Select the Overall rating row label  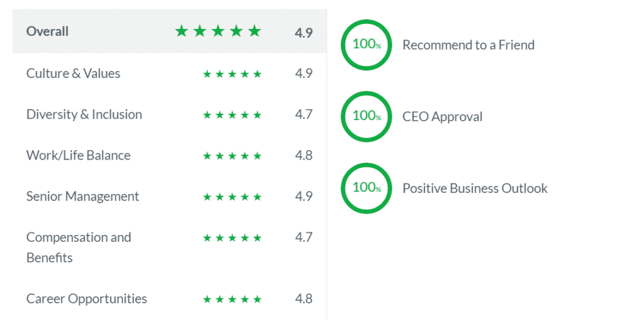tap(48, 31)
